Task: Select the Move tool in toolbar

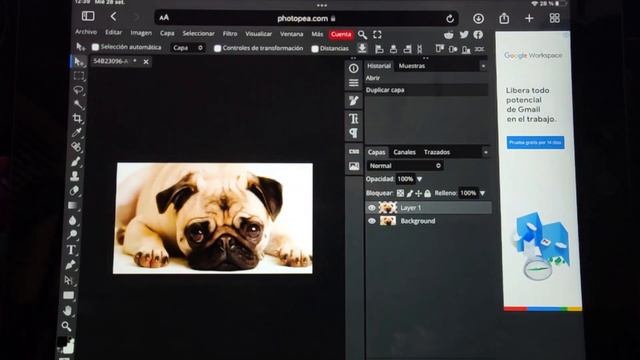Action: click(x=79, y=62)
